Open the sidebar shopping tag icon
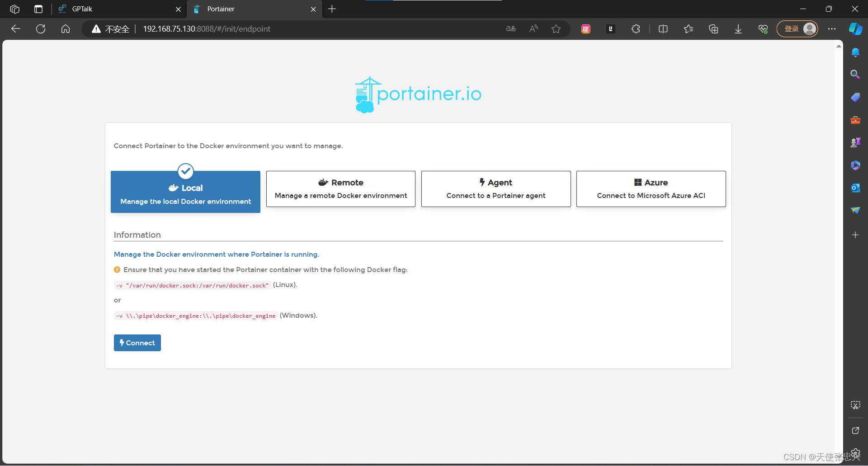 coord(855,97)
